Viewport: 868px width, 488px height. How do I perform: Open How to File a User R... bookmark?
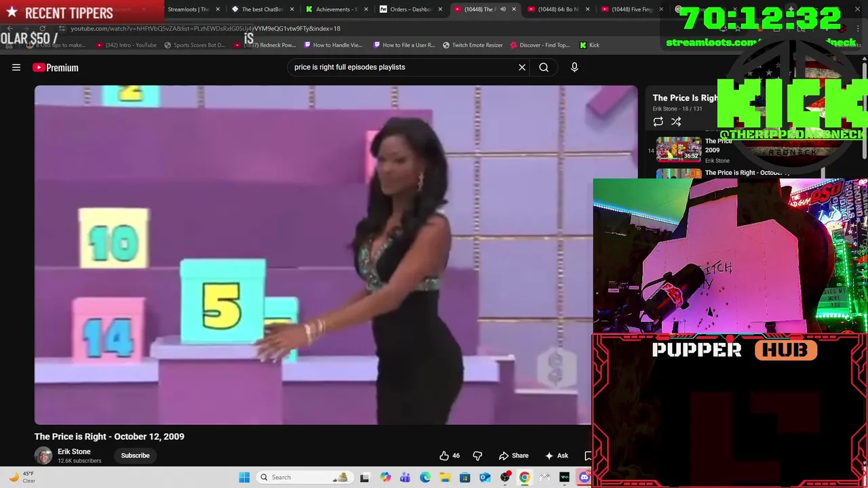click(x=404, y=45)
